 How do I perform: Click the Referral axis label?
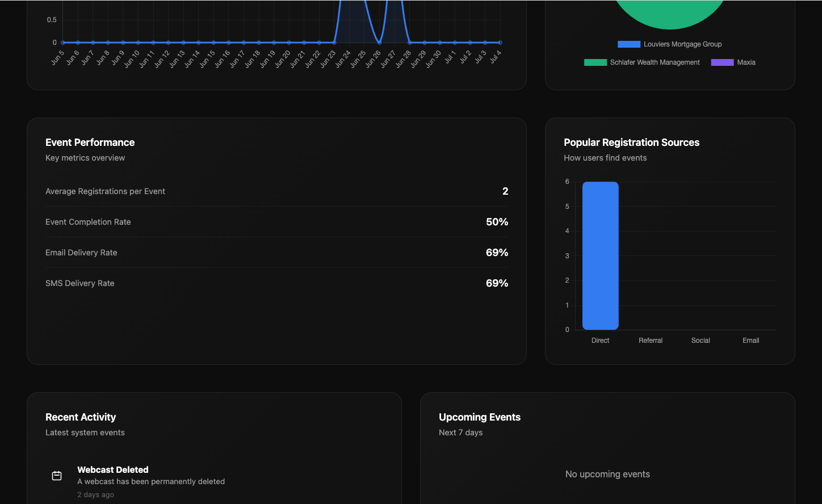tap(651, 340)
